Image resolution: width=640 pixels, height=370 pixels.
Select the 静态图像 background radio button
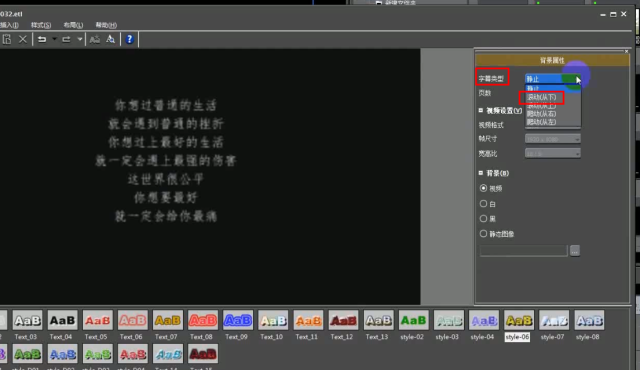click(484, 234)
